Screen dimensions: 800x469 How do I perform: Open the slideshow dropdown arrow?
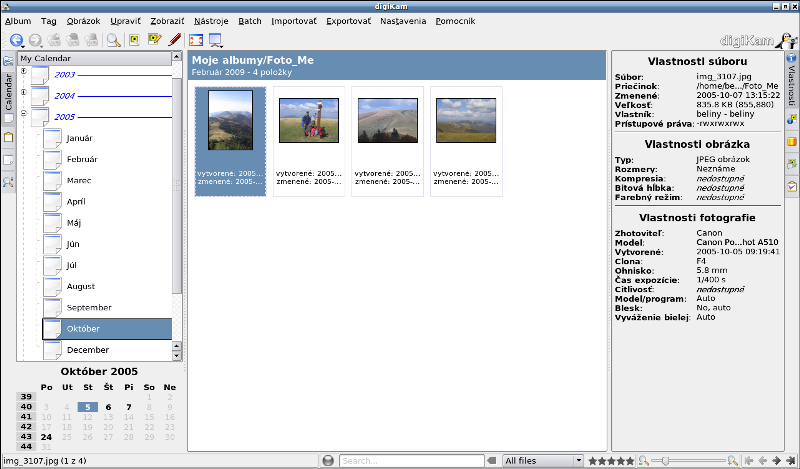click(221, 46)
